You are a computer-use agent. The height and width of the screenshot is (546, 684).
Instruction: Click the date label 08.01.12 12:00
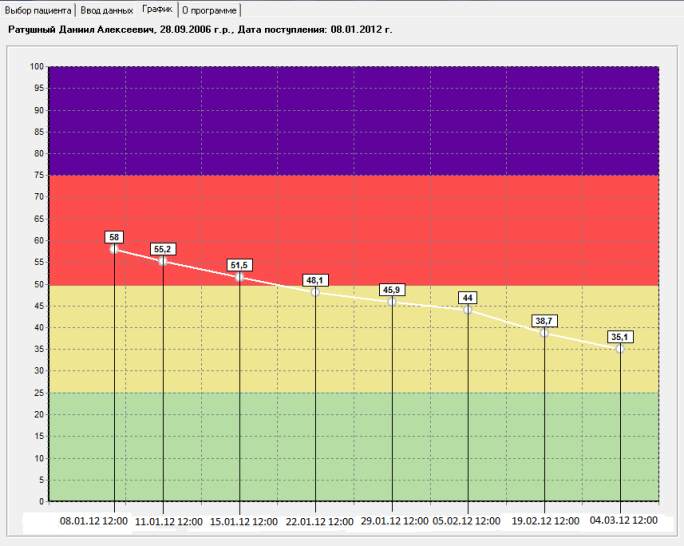click(93, 521)
